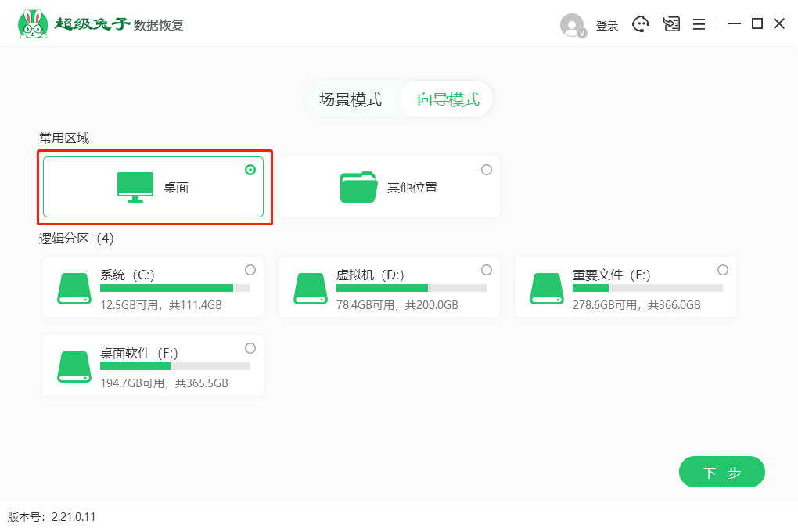Screen dimensions: 798x532
Task: Switch to 场景模式 tab
Action: [350, 100]
